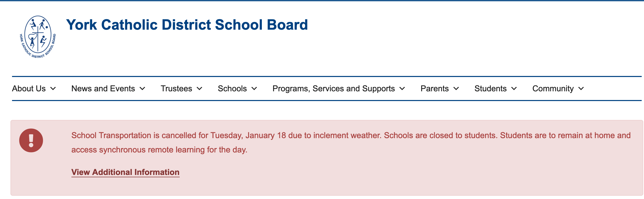Screen dimensions: 644x199
Task: Click the red exclamation alert icon
Action: (31, 140)
